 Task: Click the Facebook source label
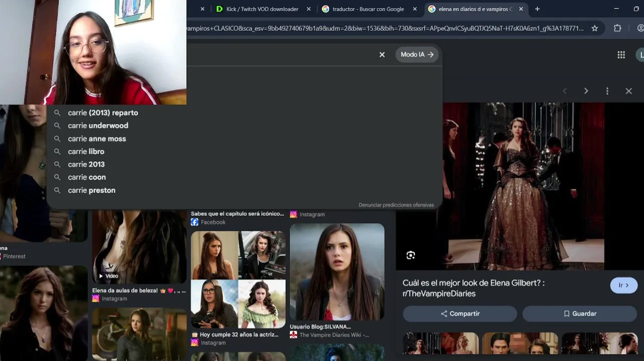coord(213,222)
